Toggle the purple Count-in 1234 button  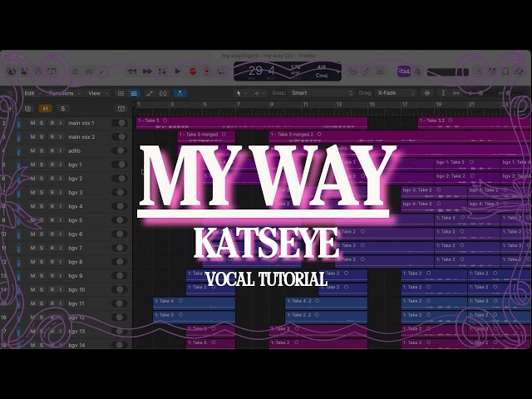404,71
